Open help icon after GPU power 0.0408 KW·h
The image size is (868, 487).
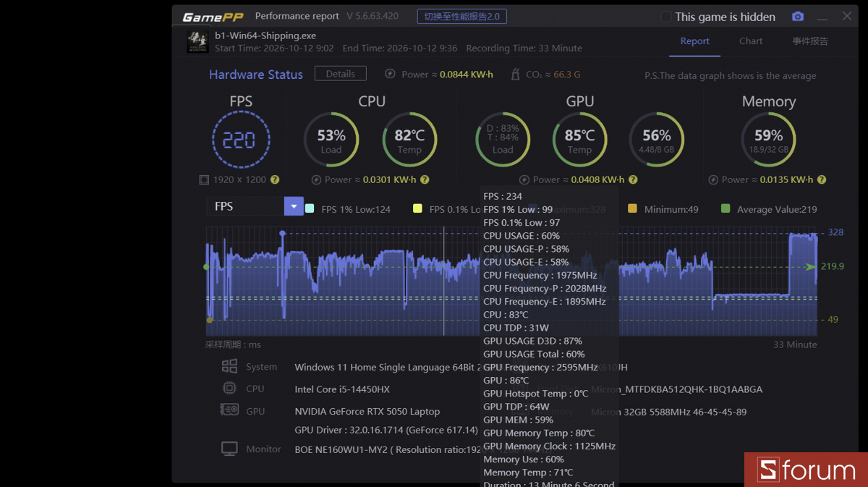633,179
